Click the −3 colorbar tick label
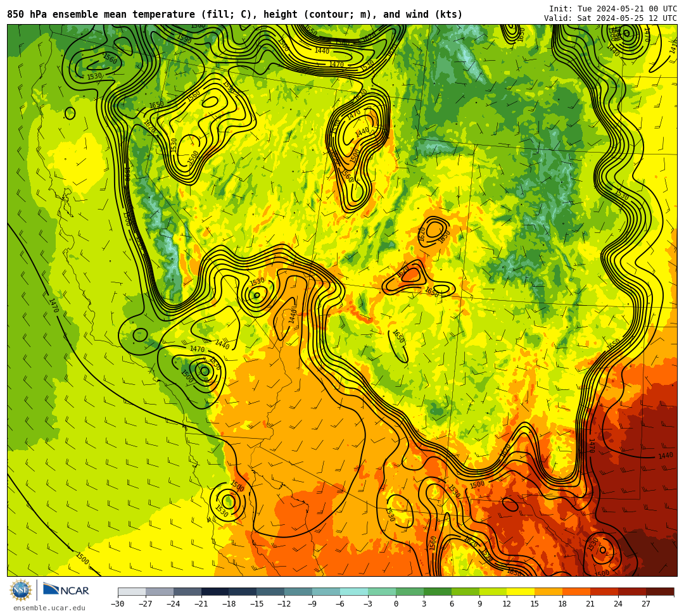The height and width of the screenshot is (616, 684). coord(368,604)
